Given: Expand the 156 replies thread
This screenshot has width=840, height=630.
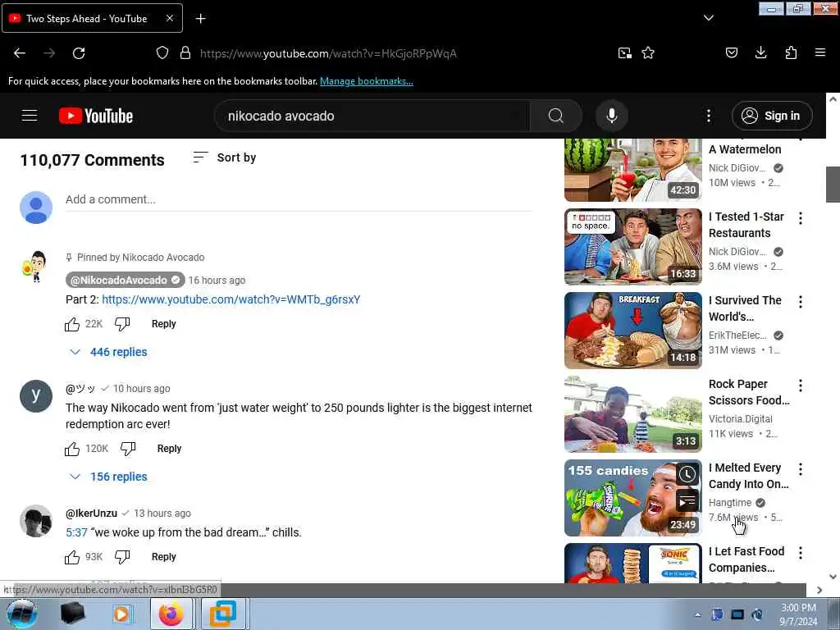Looking at the screenshot, I should pos(109,477).
